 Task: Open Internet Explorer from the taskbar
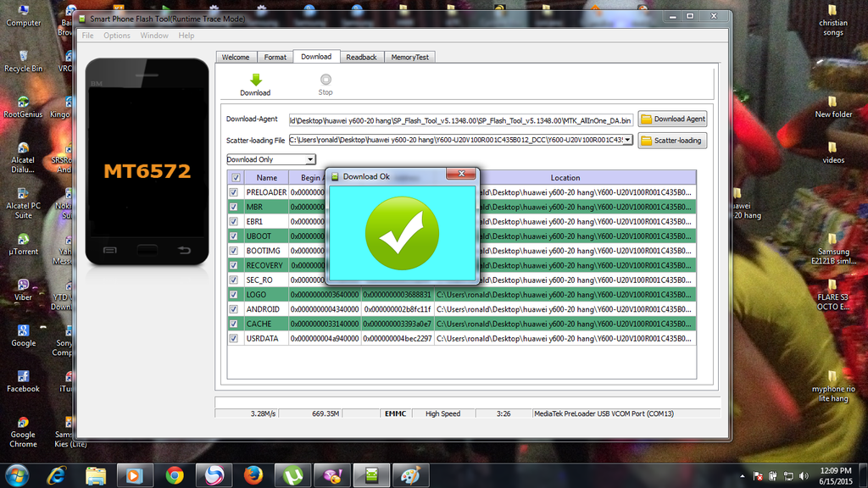(x=58, y=474)
